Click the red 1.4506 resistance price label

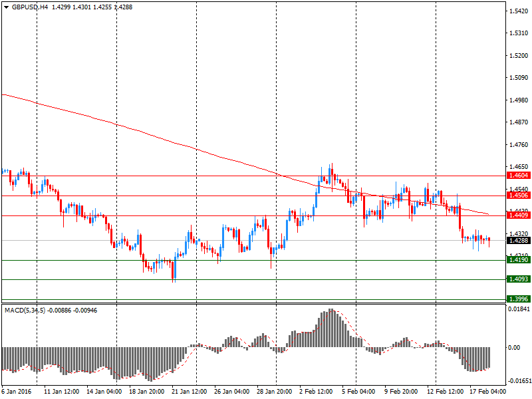click(x=518, y=196)
